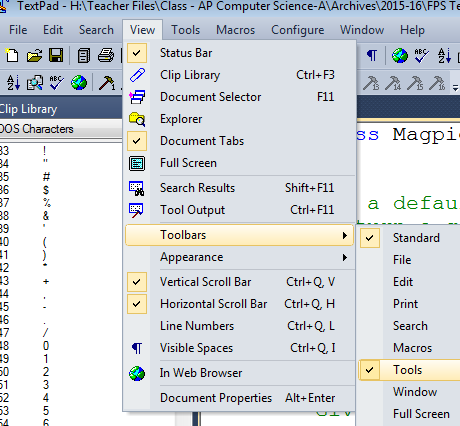Click the paragraph mark icon in top toolbar
Viewport: 460px width, 426px height.
tap(372, 55)
